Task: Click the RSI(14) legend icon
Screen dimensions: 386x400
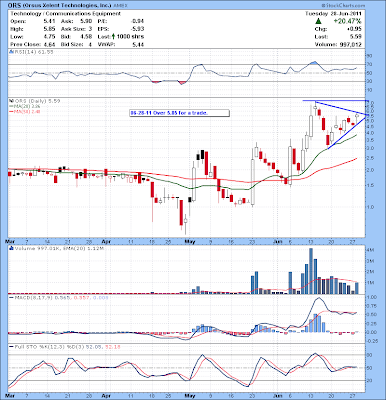Action: (11, 52)
